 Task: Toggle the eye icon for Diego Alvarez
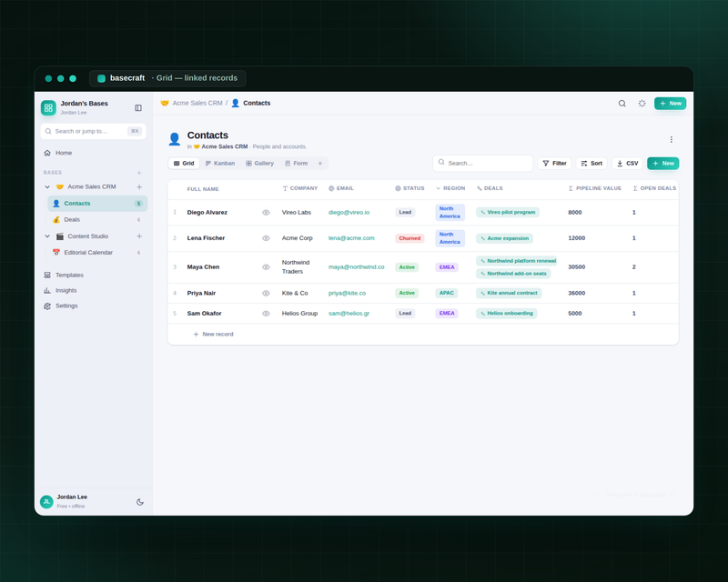point(266,213)
